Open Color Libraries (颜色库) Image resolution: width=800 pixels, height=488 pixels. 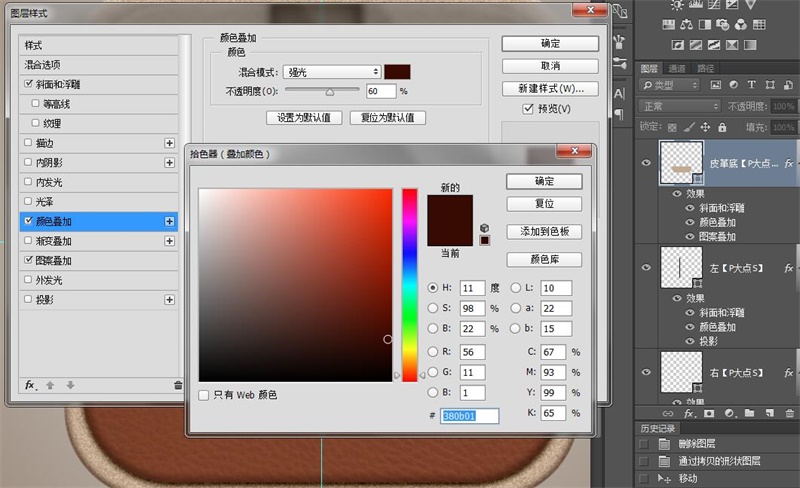[544, 259]
